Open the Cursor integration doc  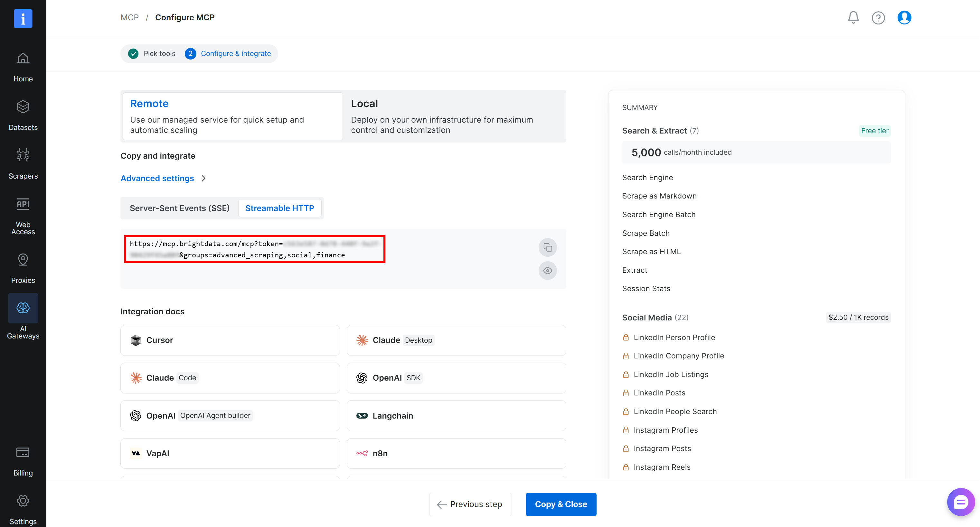[230, 340]
